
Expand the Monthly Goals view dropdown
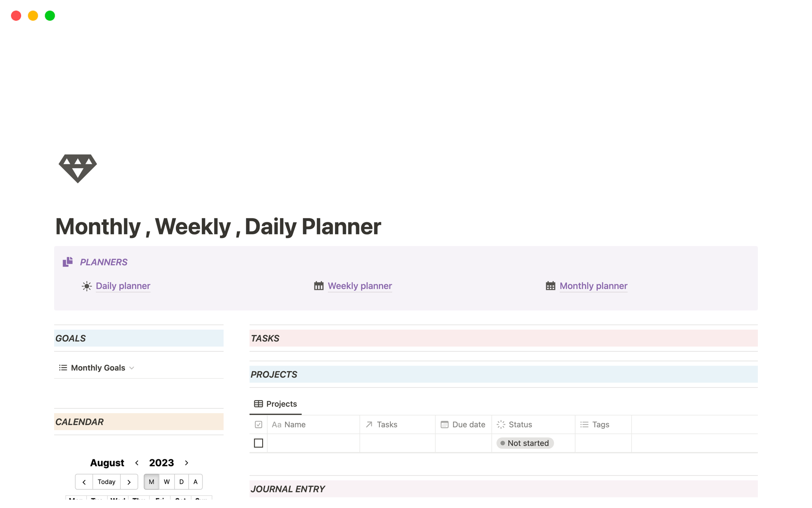point(132,368)
